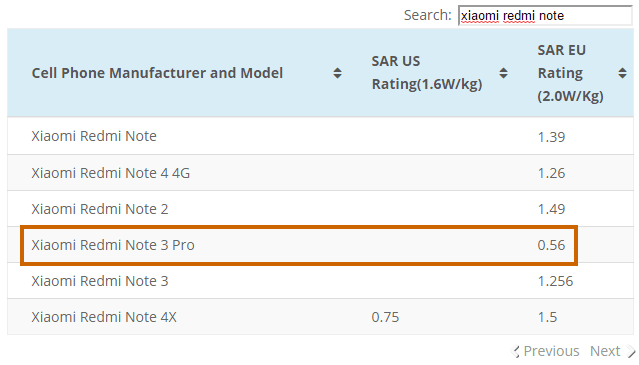Select the Xiaomi Redmi Note 3 row
The height and width of the screenshot is (365, 639).
point(320,281)
